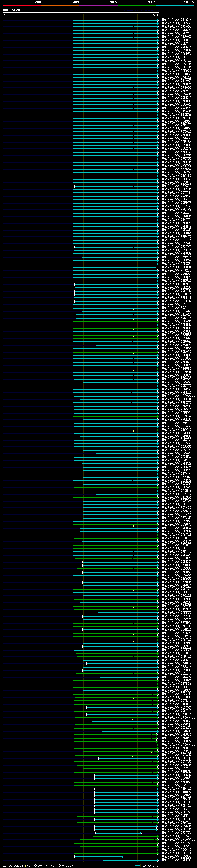Select the UniRef100_O04119 entry name
This screenshot has width=197, height=868.
click(177, 78)
